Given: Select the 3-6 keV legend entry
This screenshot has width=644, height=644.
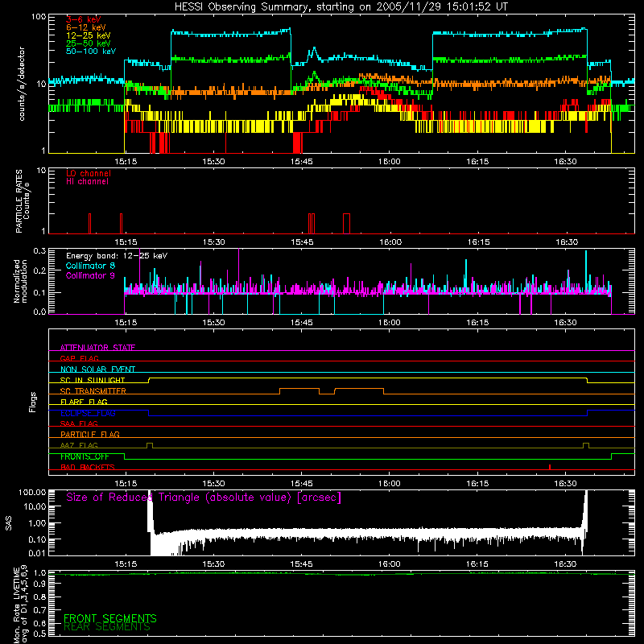Looking at the screenshot, I should 84,19.
